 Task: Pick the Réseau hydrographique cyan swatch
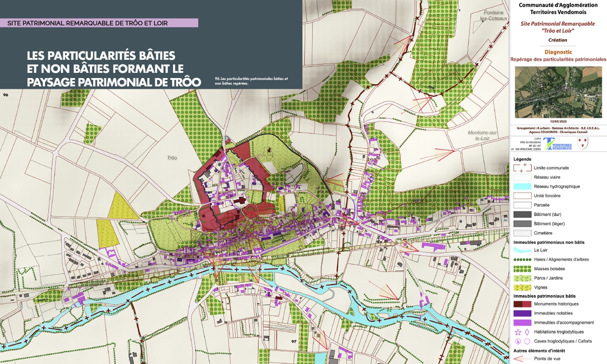point(522,187)
